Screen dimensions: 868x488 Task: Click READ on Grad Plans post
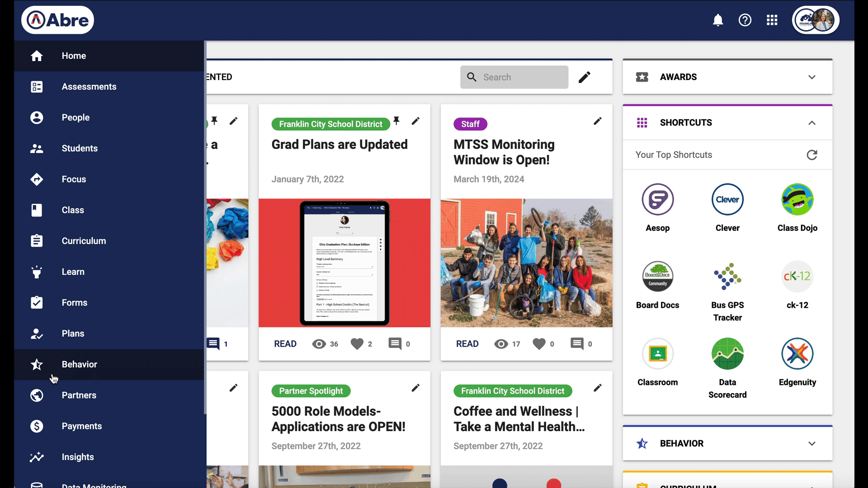click(x=285, y=344)
